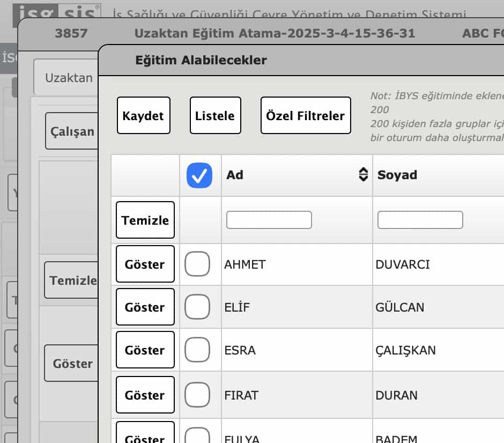
Task: Click the Soyad column header
Action: tap(397, 175)
